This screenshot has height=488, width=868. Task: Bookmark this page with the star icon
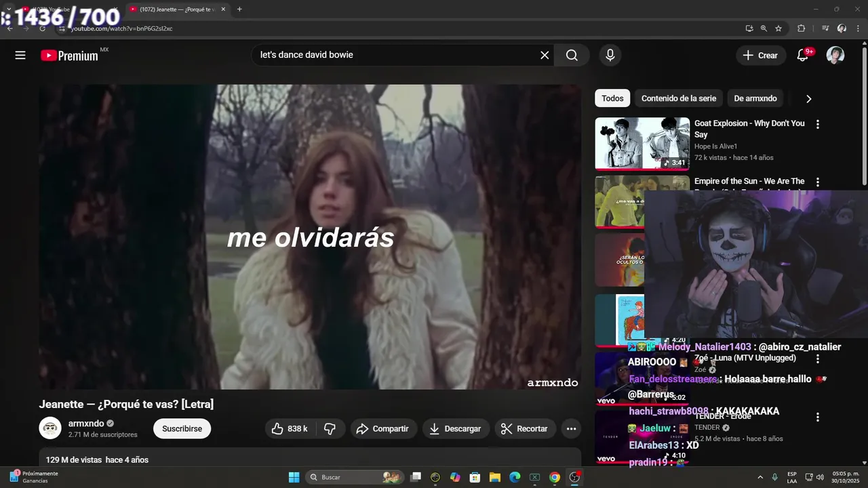tap(778, 28)
